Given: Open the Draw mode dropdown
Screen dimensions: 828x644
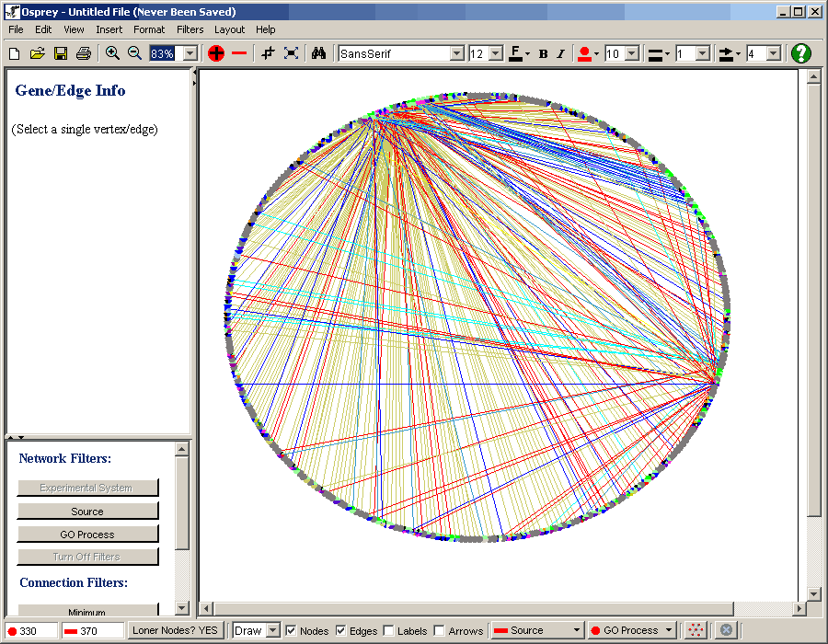Looking at the screenshot, I should [x=272, y=630].
